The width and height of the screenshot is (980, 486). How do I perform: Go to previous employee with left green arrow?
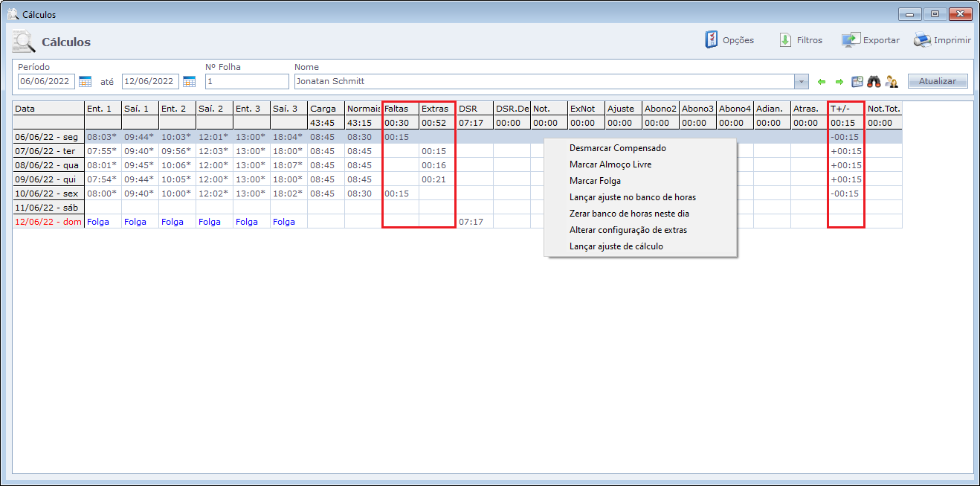(822, 82)
